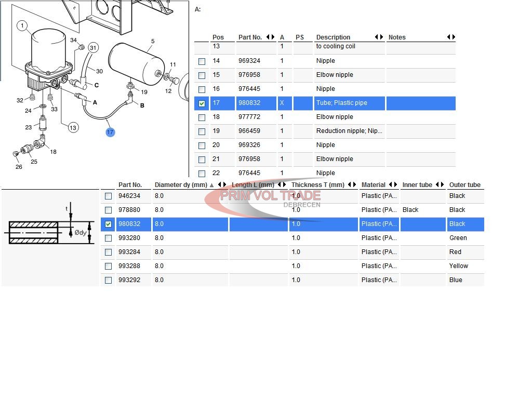Click the right arrow beside the Description header
532x399 pixels.
point(381,37)
